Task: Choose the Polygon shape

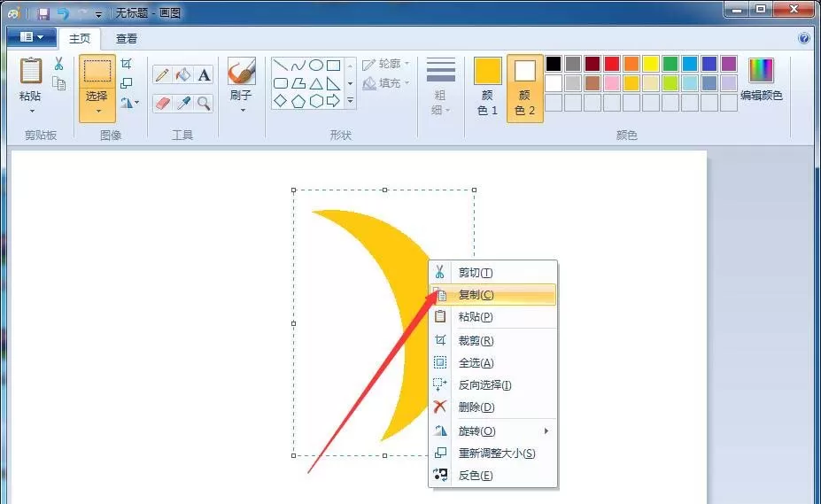Action: [298, 83]
